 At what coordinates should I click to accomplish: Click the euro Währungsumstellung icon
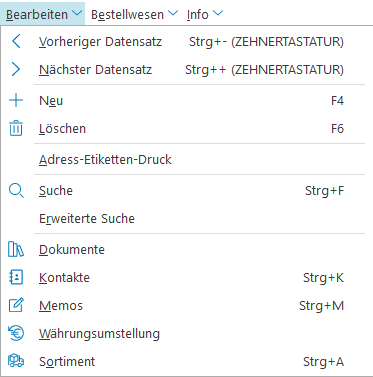click(16, 333)
